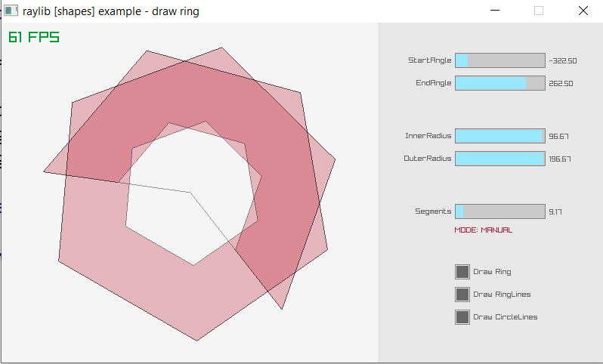
Task: Adjust the EndAngle slider
Action: [499, 83]
